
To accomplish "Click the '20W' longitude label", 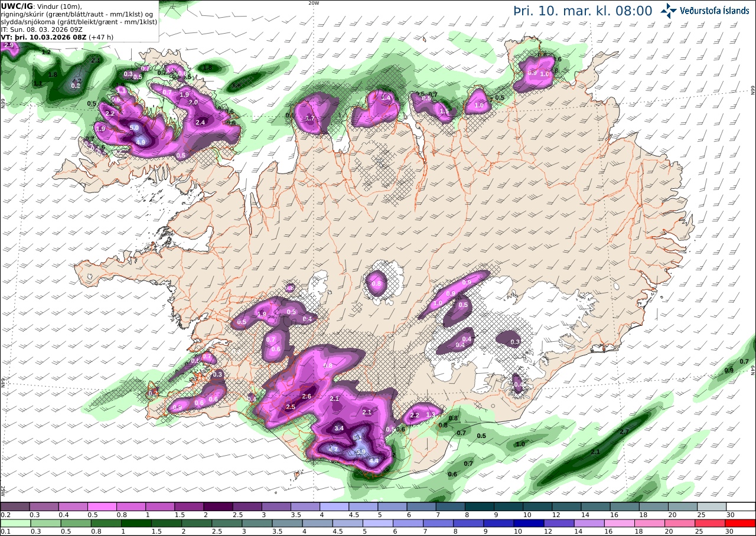I will pyautogui.click(x=314, y=3).
